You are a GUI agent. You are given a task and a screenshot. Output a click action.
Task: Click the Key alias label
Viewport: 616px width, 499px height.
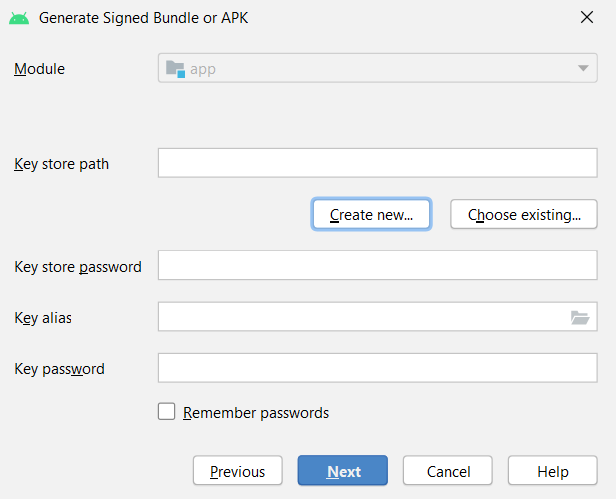point(43,318)
